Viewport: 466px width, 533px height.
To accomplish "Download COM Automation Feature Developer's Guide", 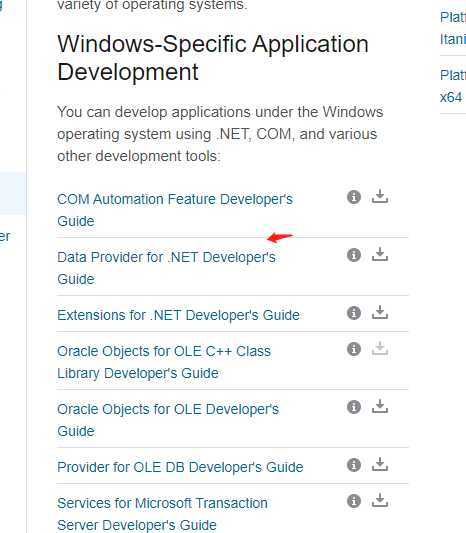I will (380, 196).
